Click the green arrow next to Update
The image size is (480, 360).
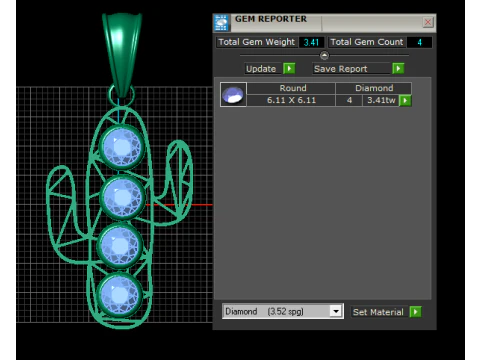click(x=289, y=69)
